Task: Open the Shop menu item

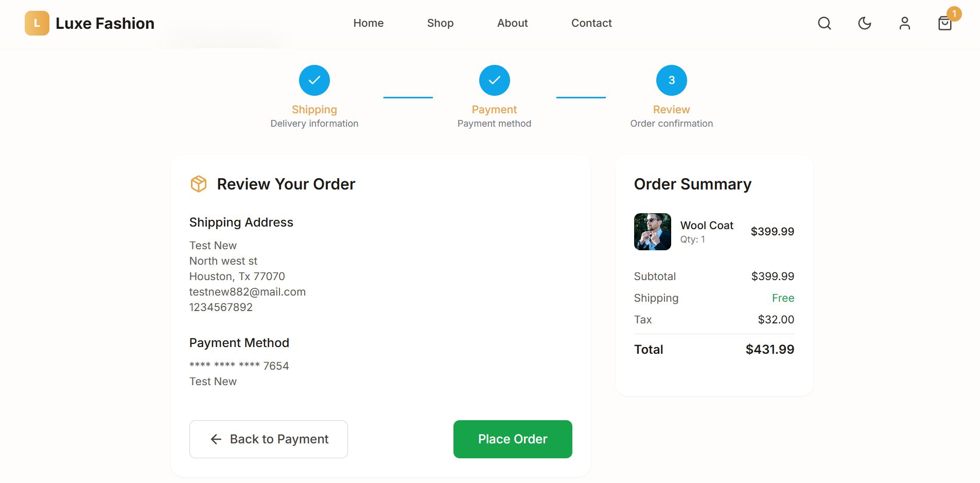Action: [x=441, y=23]
